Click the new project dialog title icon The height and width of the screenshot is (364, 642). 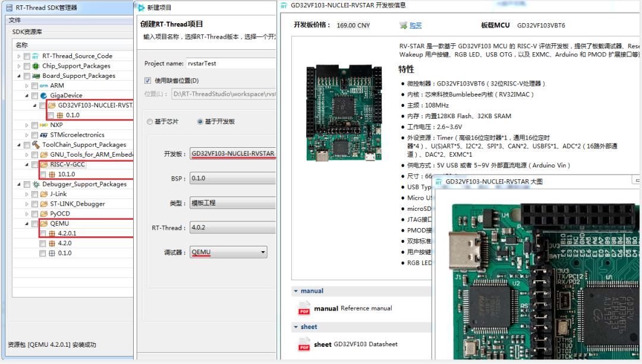pyautogui.click(x=141, y=7)
